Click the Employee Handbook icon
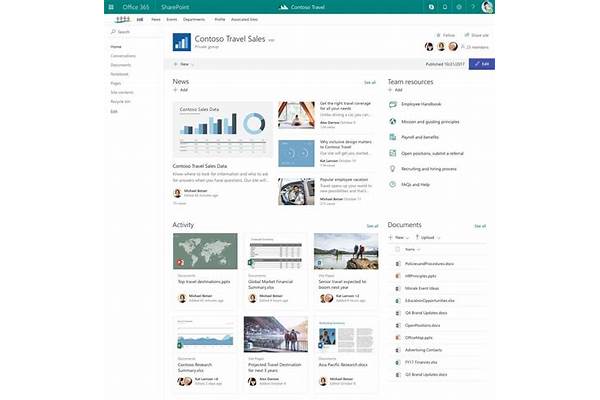The height and width of the screenshot is (400, 600). tap(393, 104)
